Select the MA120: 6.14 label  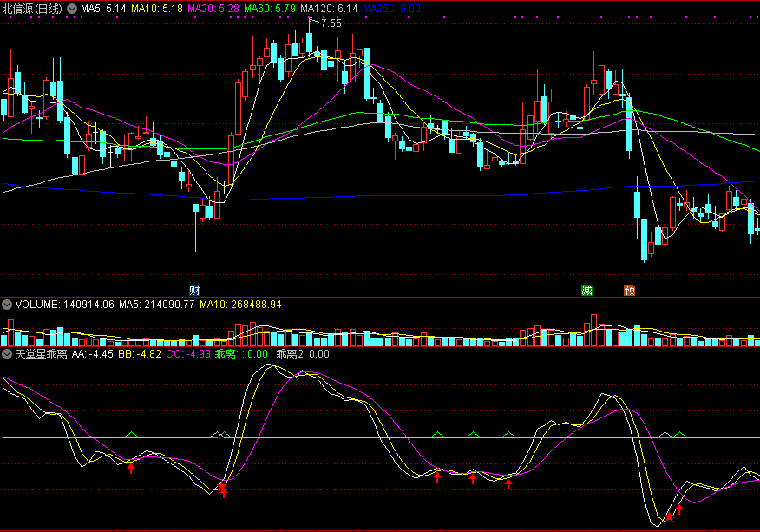coord(329,9)
